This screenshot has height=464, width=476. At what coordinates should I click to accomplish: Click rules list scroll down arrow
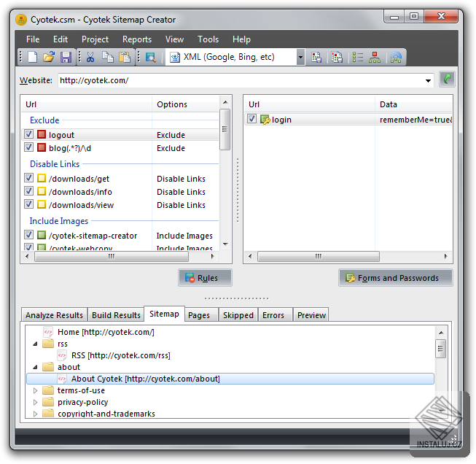[x=225, y=244]
